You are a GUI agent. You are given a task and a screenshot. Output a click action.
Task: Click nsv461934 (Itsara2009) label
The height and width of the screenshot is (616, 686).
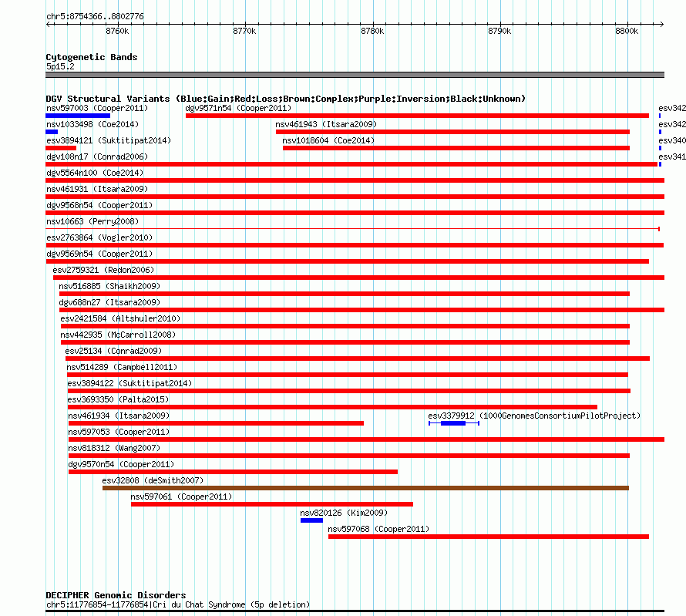pos(119,416)
